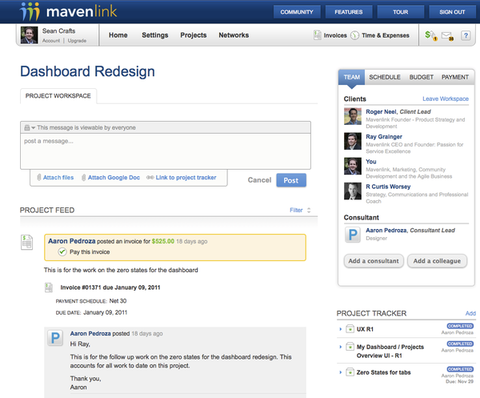The height and width of the screenshot is (398, 480).
Task: Expand the My Dashboard / Projects Overview task
Action: pos(340,347)
